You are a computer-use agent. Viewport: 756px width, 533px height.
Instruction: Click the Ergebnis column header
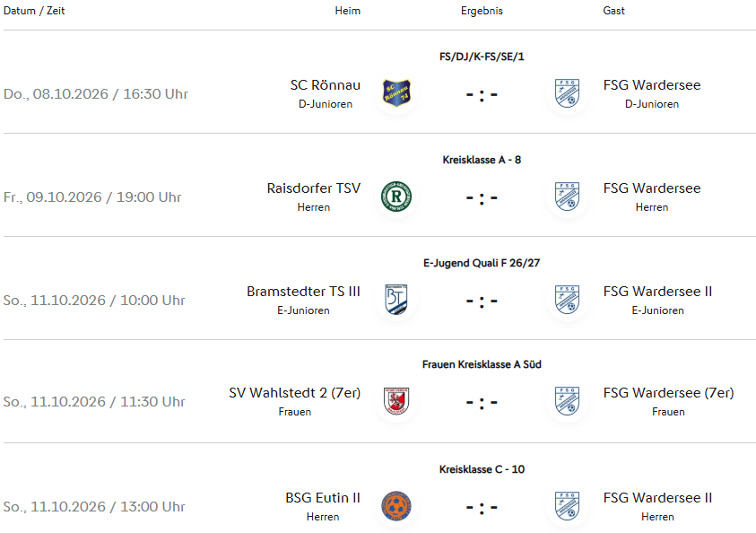click(482, 11)
